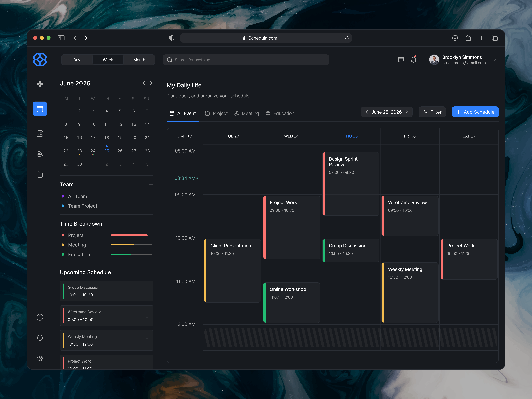Viewport: 532px width, 399px height.
Task: Click the Add Folder icon in sidebar
Action: point(40,175)
